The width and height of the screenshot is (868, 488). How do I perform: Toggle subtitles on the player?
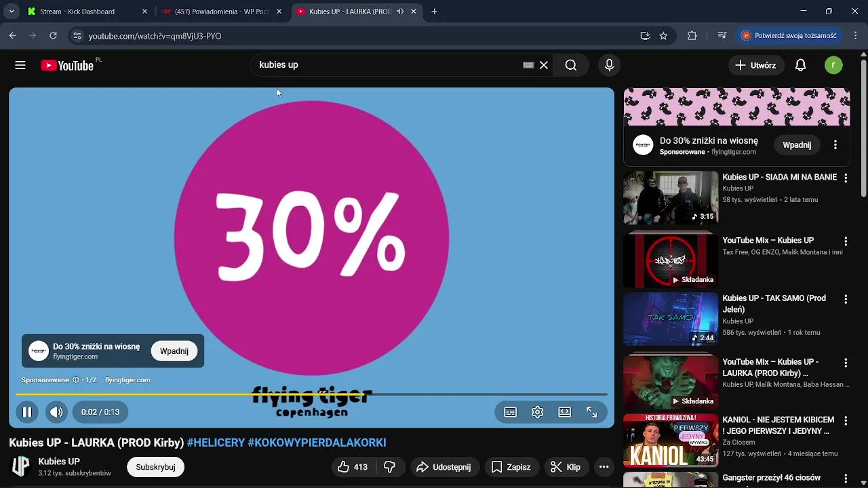(511, 411)
